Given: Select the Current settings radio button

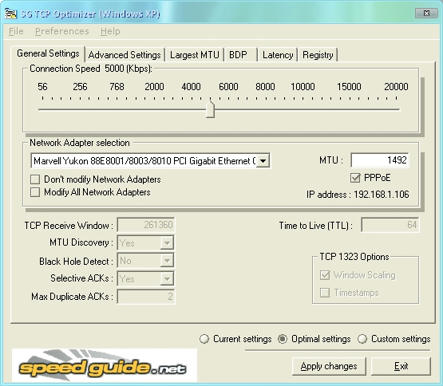Looking at the screenshot, I should point(204,339).
